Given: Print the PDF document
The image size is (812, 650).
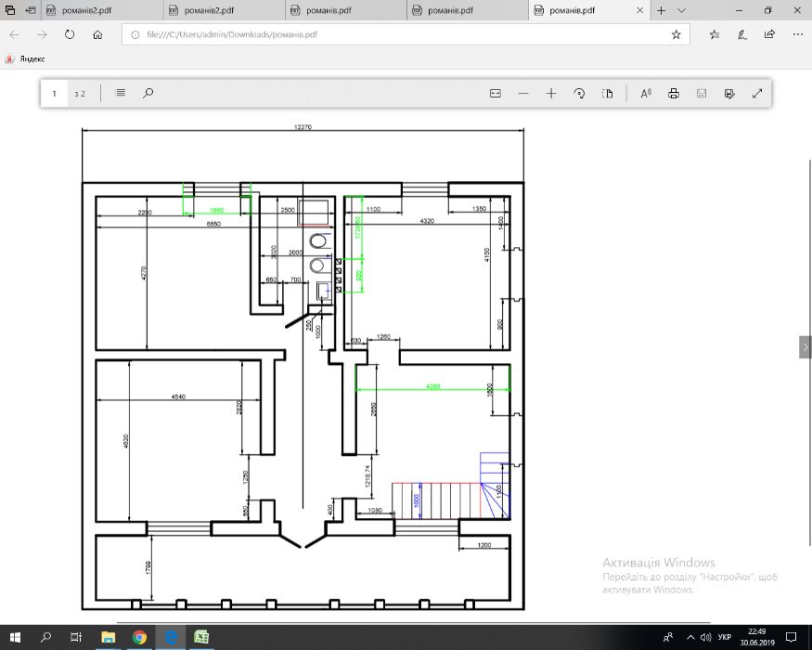Looking at the screenshot, I should 674,93.
